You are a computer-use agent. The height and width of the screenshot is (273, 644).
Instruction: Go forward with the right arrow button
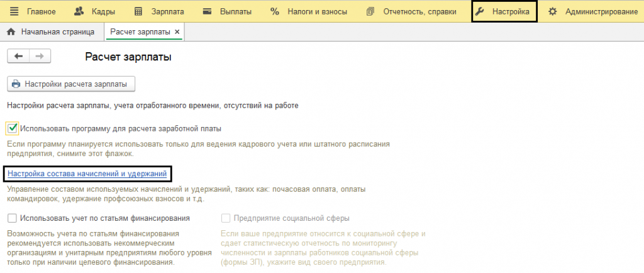pyautogui.click(x=39, y=57)
